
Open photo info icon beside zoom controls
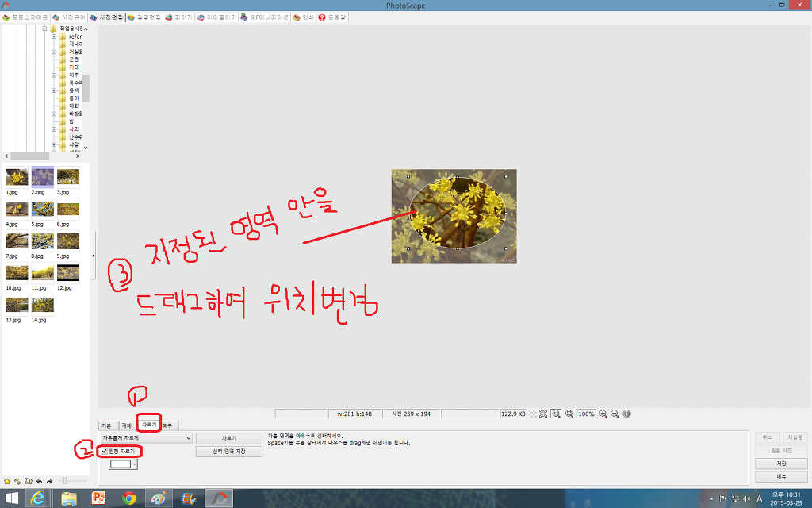pyautogui.click(x=626, y=414)
